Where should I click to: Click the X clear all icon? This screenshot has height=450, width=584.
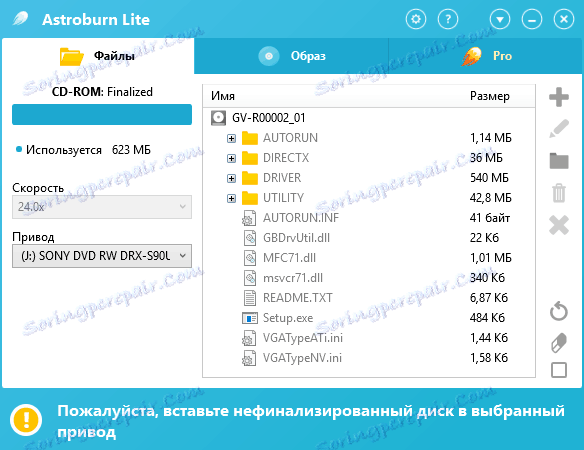click(559, 225)
